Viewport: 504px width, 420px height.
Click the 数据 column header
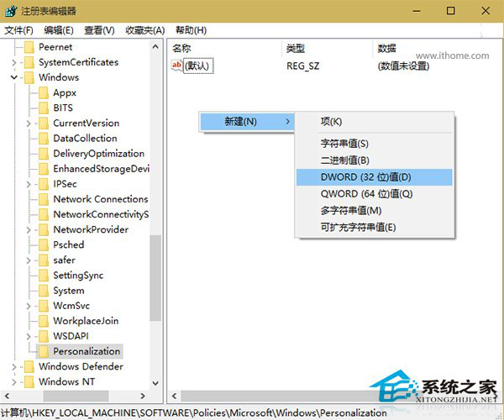coord(437,49)
